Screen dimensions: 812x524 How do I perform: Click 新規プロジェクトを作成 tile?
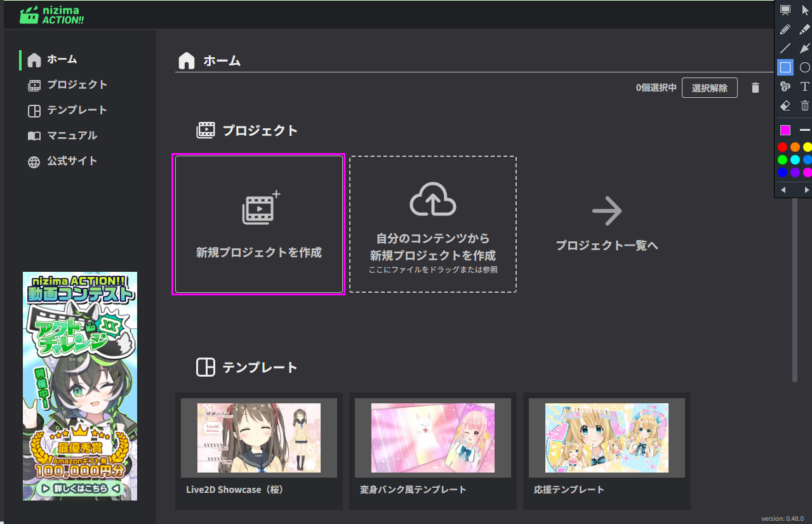point(258,224)
